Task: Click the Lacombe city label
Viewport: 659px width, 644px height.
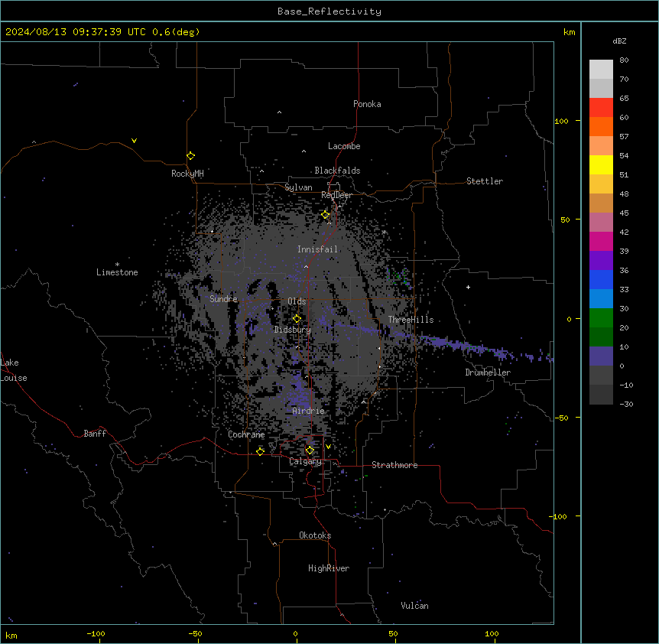Action: [x=344, y=146]
